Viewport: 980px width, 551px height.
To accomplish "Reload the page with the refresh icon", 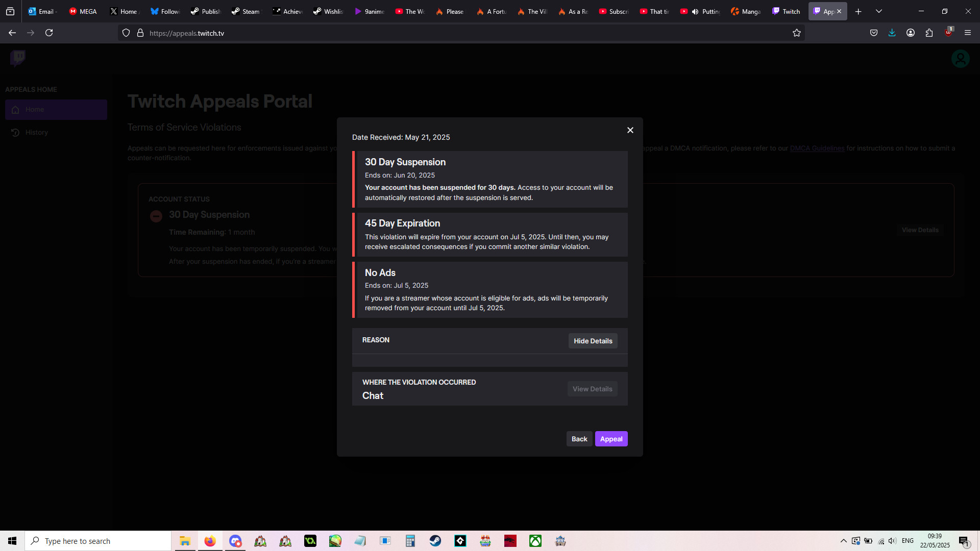I will click(x=49, y=33).
